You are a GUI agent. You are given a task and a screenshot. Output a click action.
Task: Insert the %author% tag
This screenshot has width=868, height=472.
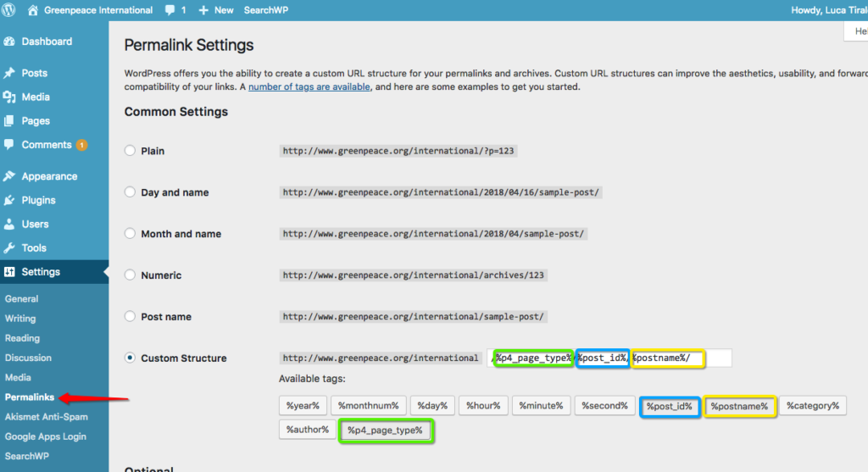click(307, 430)
